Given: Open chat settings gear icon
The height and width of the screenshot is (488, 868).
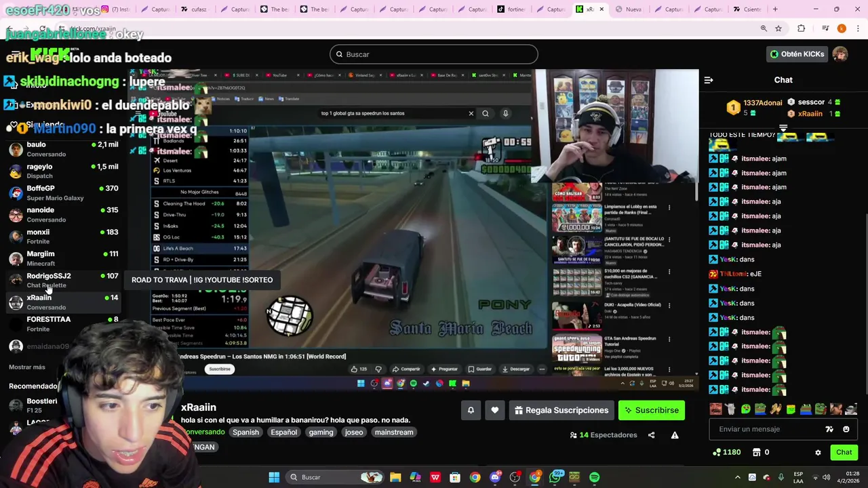Looking at the screenshot, I should click(x=818, y=452).
